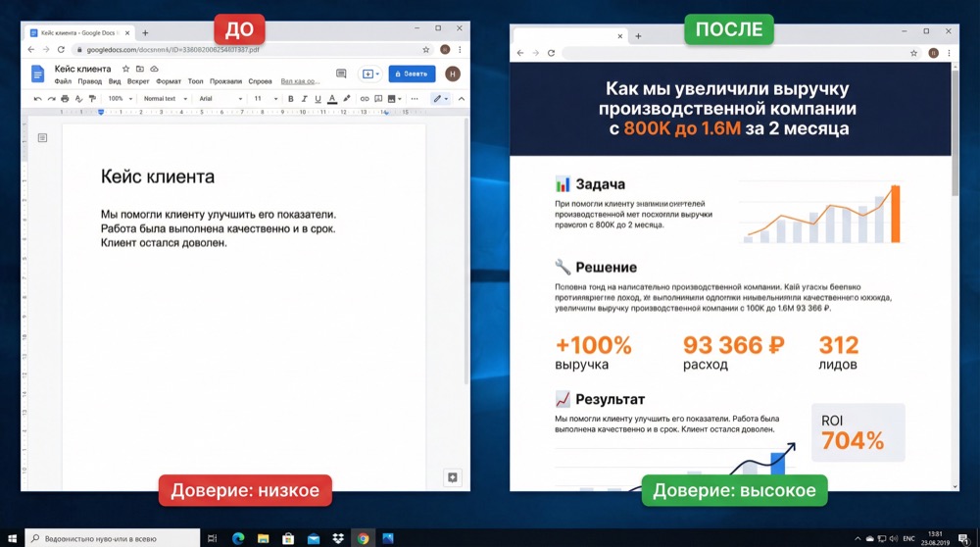Screen dimensions: 980x547
Task: Bookmark the right browser page with star
Action: [x=913, y=53]
